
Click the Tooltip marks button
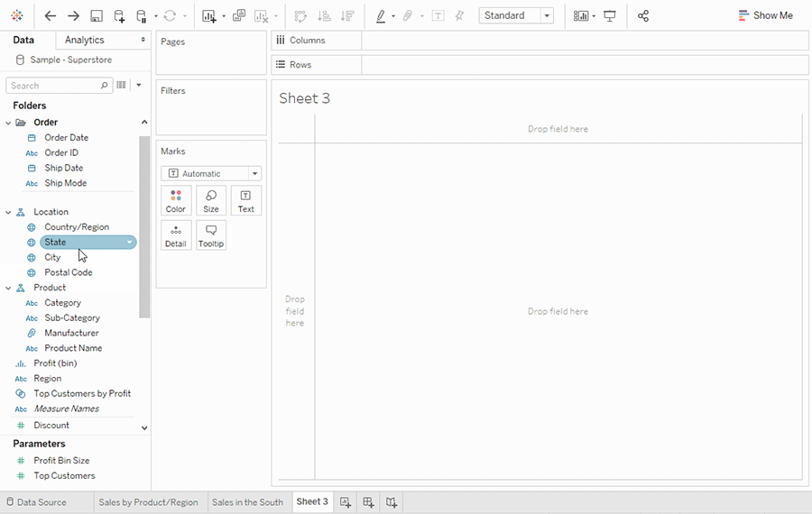pos(211,235)
